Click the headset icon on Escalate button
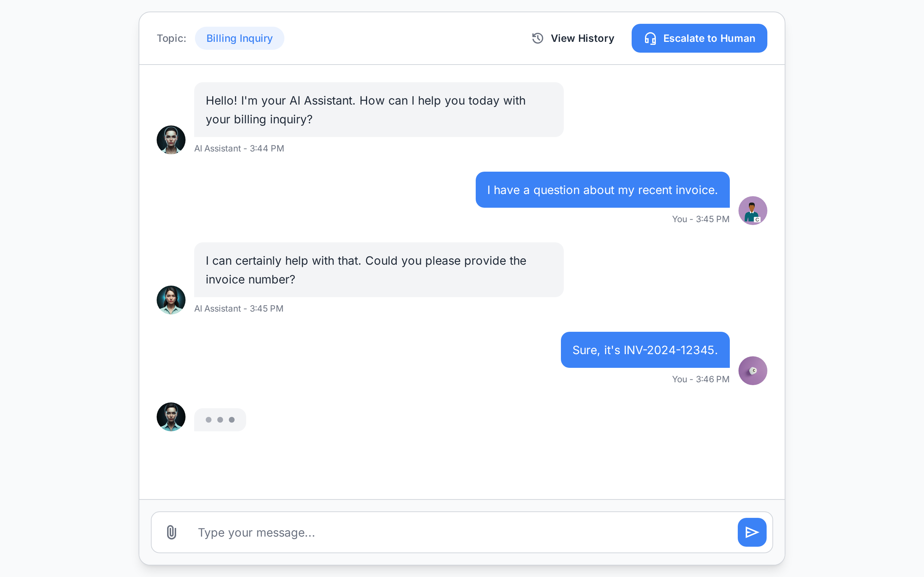This screenshot has height=577, width=924. pyautogui.click(x=650, y=38)
